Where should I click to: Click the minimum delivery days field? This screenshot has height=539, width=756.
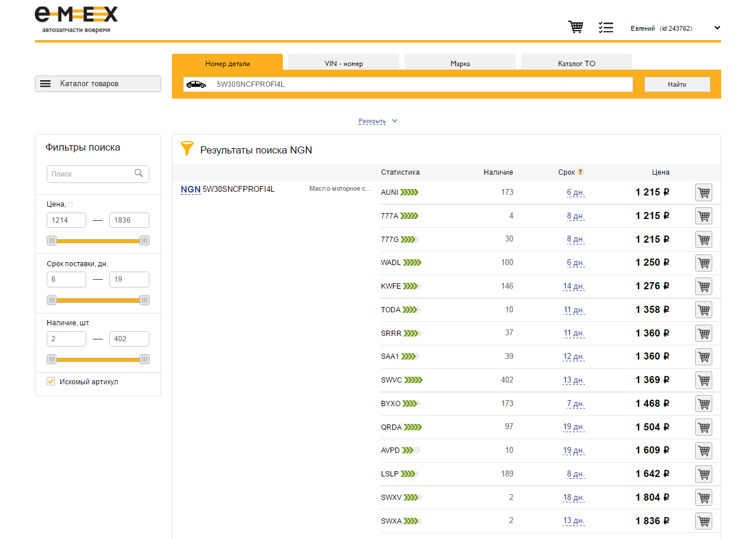click(x=66, y=279)
